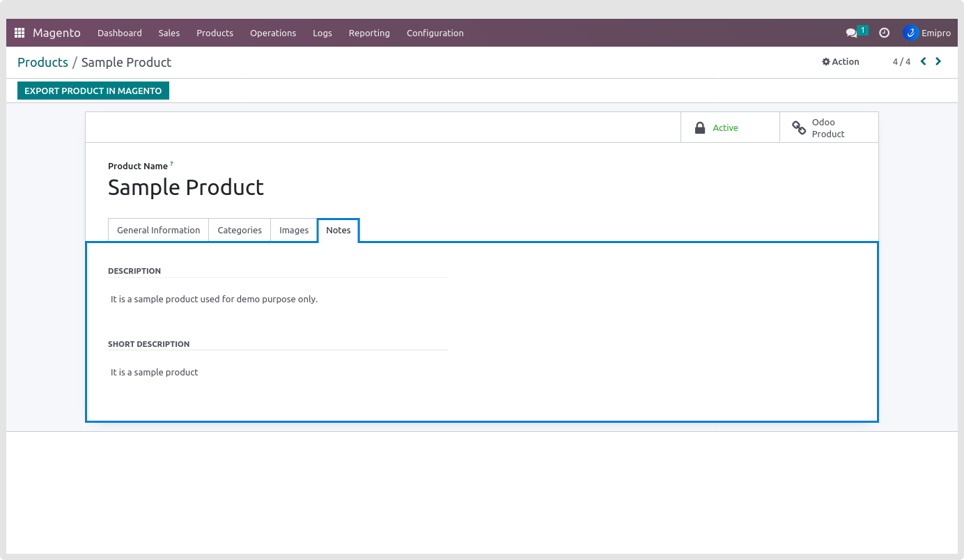
Task: Go to previous record arrow
Action: point(924,61)
